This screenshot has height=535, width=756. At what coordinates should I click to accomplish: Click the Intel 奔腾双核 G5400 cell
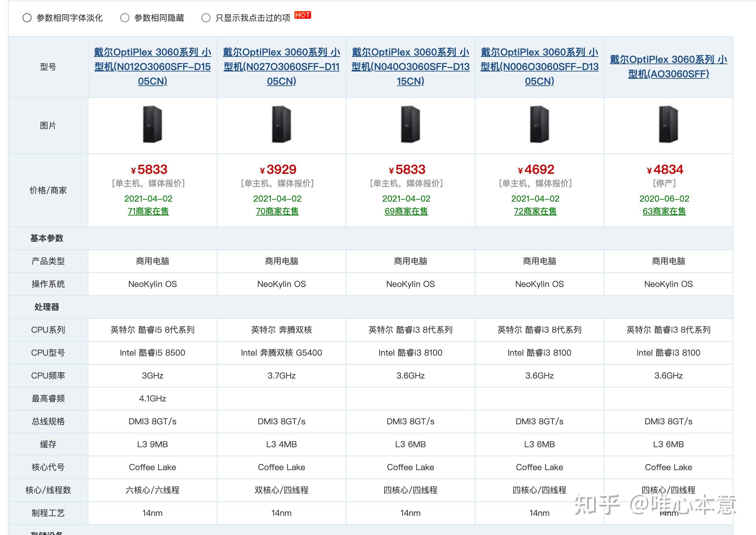282,353
